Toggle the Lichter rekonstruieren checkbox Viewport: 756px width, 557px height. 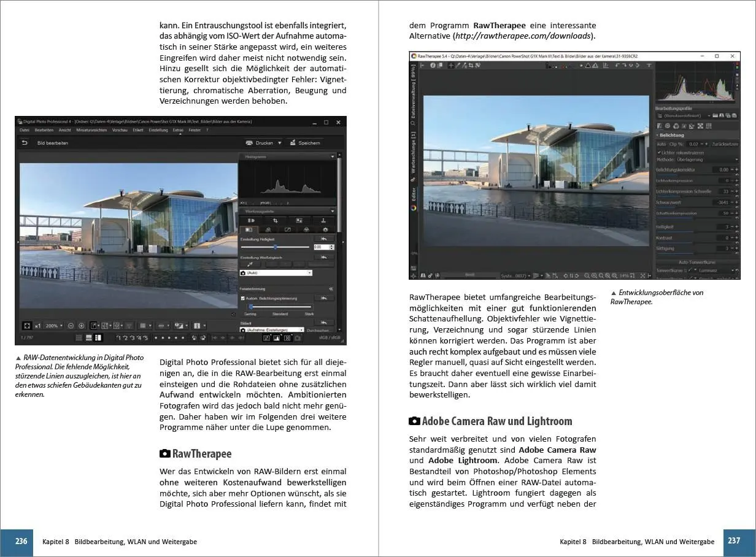coord(659,153)
